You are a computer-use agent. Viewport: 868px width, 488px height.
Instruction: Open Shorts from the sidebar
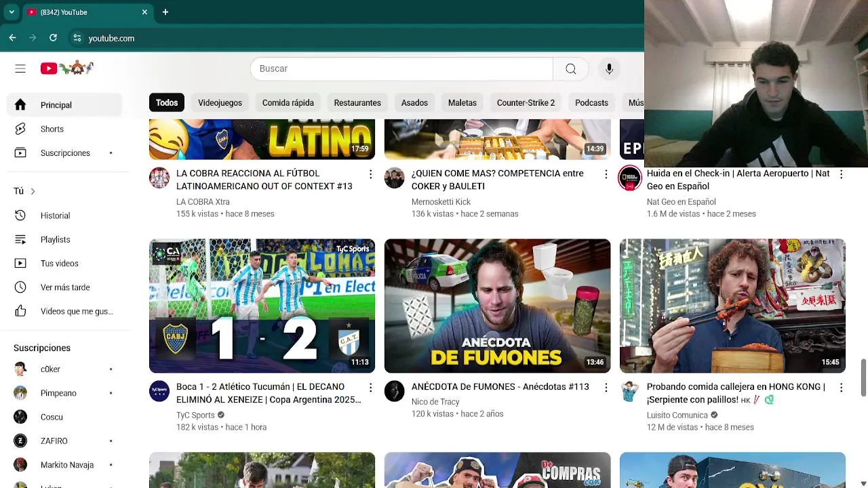point(64,129)
